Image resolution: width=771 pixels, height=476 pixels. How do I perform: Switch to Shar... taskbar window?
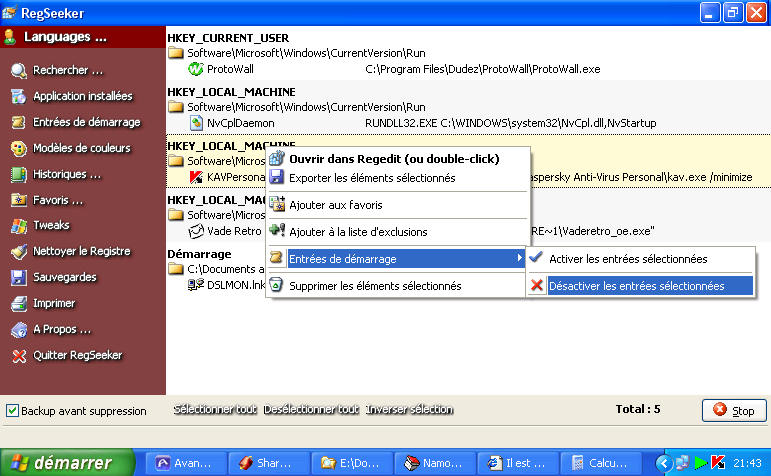pos(268,463)
